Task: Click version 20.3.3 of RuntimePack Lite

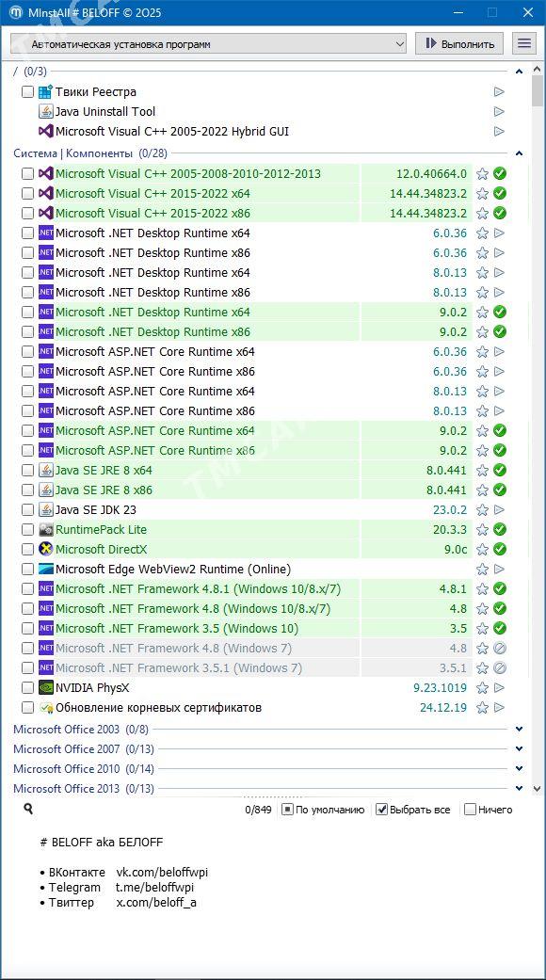Action: tap(450, 529)
